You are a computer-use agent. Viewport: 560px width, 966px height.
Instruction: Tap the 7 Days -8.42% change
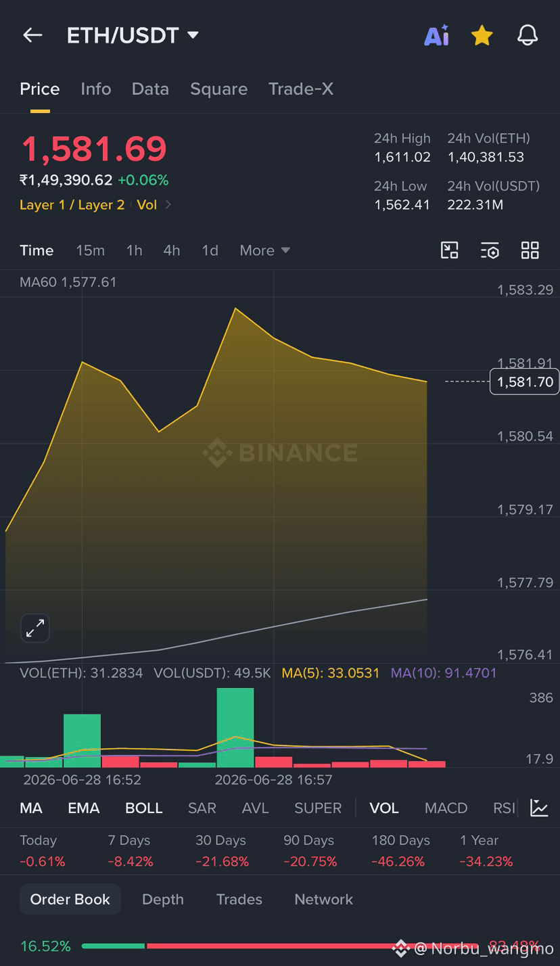point(130,862)
